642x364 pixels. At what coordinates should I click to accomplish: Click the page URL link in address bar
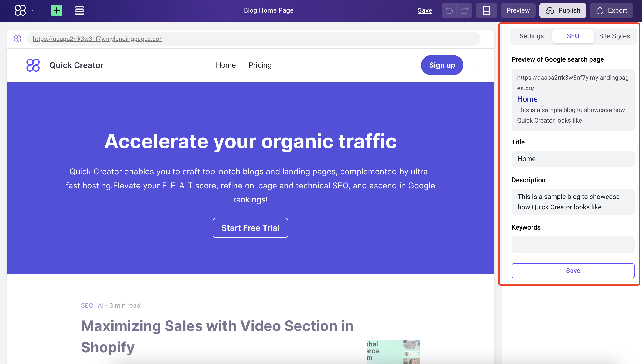[x=97, y=39]
